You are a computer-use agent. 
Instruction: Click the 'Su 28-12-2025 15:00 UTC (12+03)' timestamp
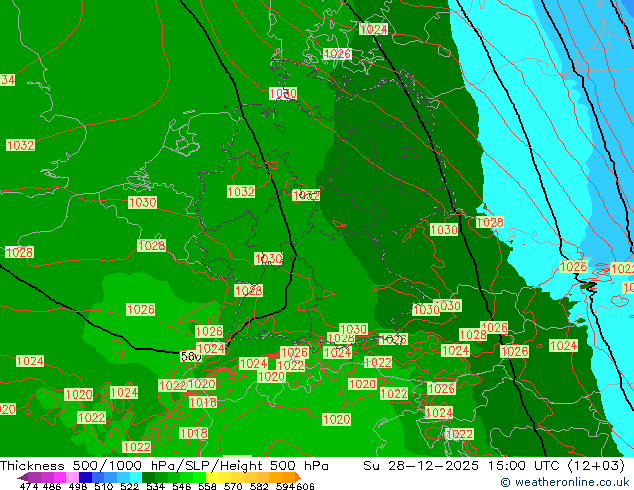pos(494,466)
